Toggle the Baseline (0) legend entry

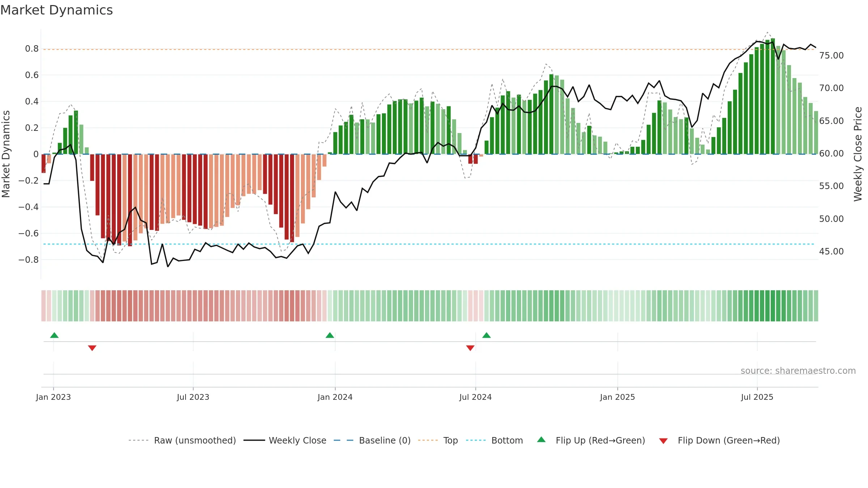click(x=372, y=440)
